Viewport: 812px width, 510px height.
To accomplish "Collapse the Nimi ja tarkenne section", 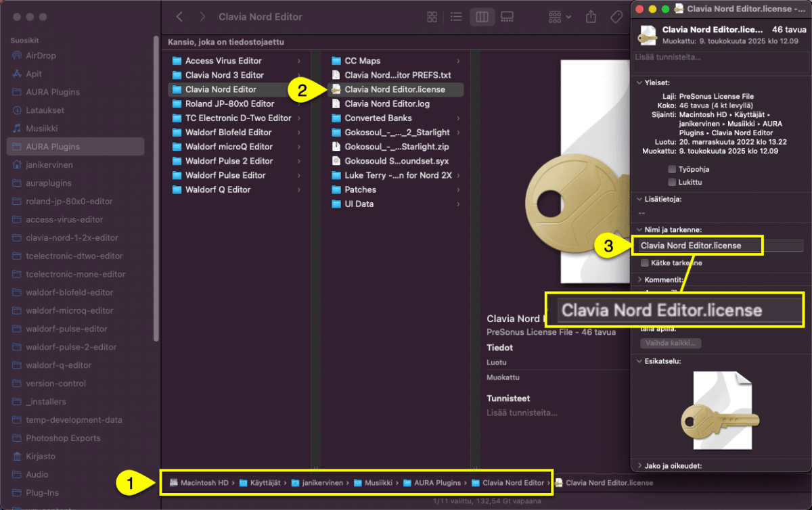I will (x=639, y=230).
